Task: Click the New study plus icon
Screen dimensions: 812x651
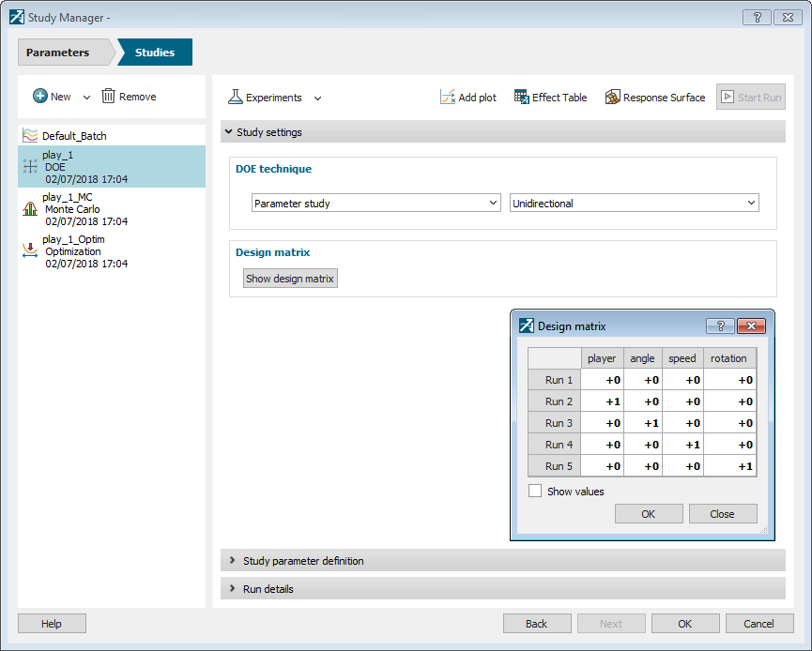Action: point(39,97)
